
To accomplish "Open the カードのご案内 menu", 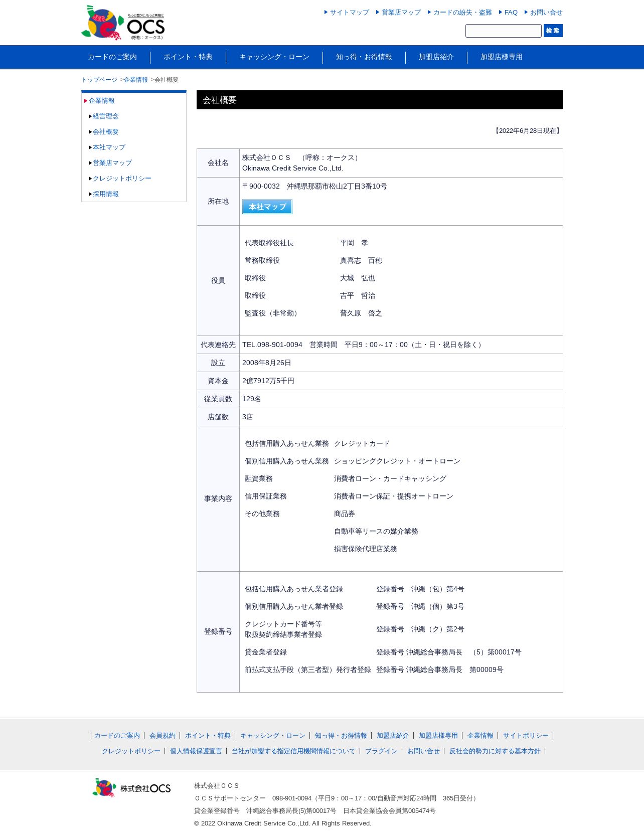I will [112, 57].
